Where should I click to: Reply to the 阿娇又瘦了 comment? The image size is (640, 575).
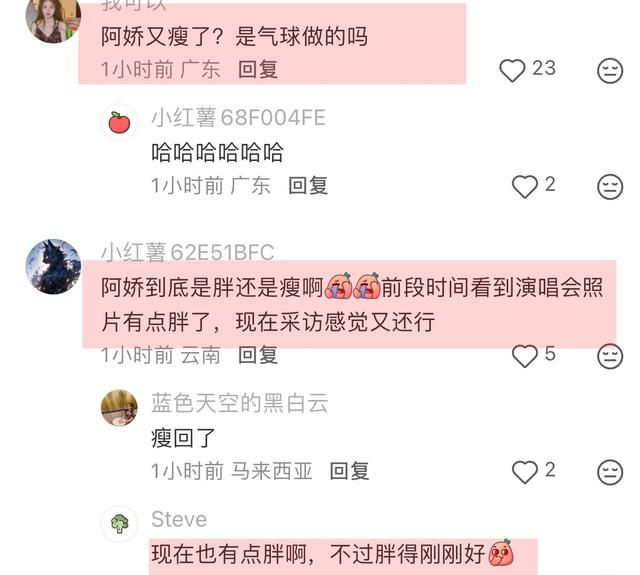coord(258,69)
